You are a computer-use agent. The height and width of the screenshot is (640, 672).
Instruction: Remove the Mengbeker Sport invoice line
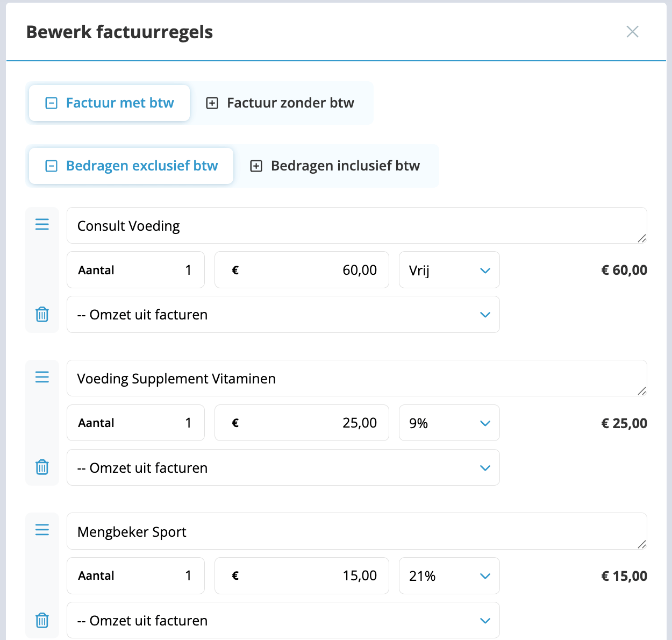[x=42, y=620]
